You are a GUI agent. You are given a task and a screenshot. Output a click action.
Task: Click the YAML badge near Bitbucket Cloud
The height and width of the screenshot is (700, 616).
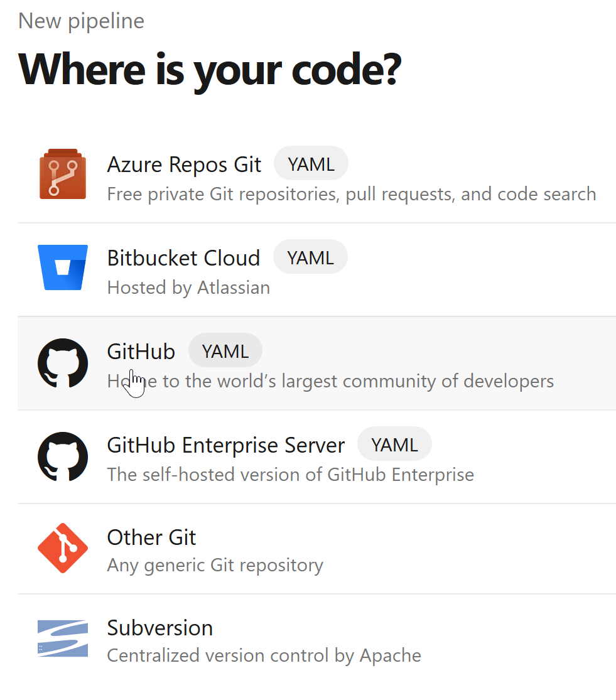pyautogui.click(x=310, y=256)
